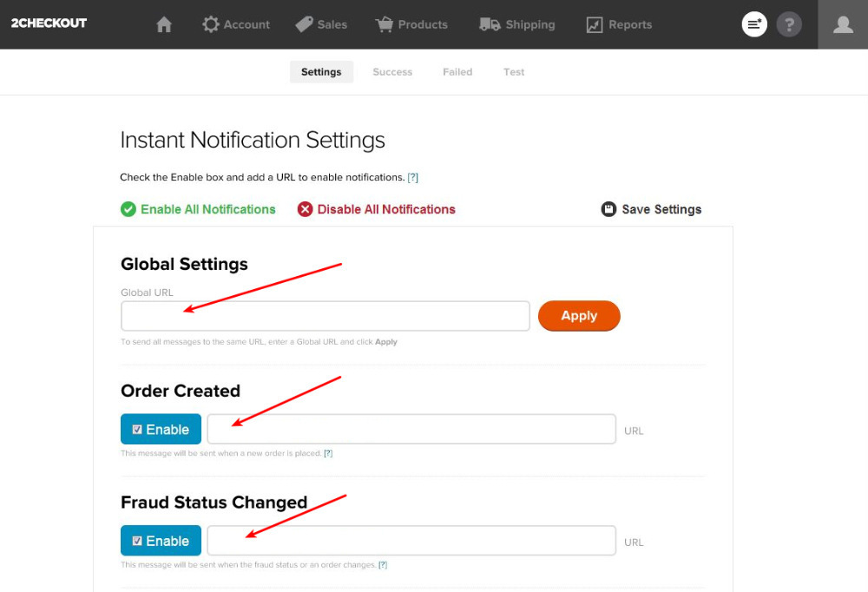Open the Reports chart menu
This screenshot has width=868, height=592.
tap(619, 24)
